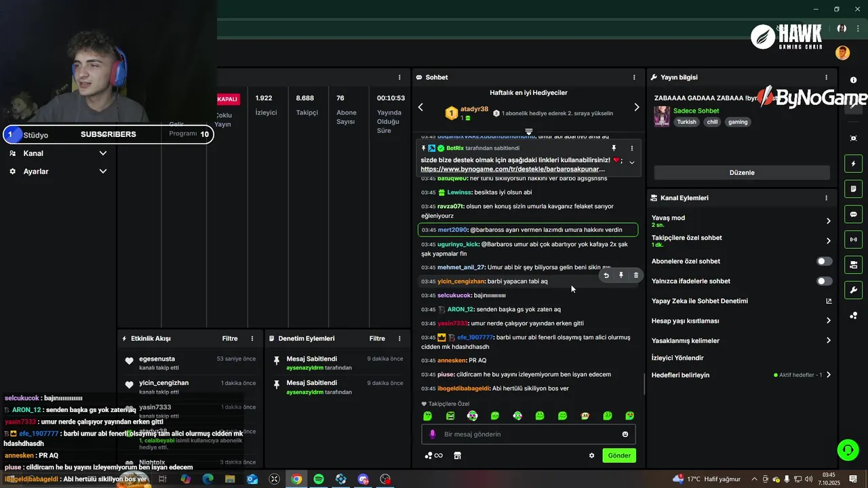
Task: Click the purple microphone icon in message box
Action: [x=433, y=434]
